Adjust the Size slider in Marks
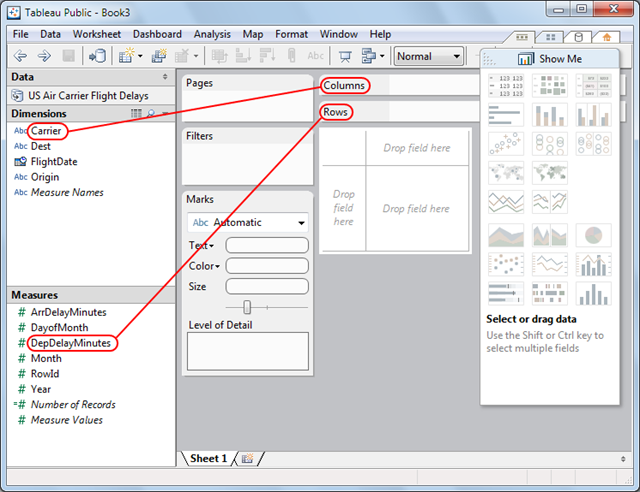 point(247,307)
